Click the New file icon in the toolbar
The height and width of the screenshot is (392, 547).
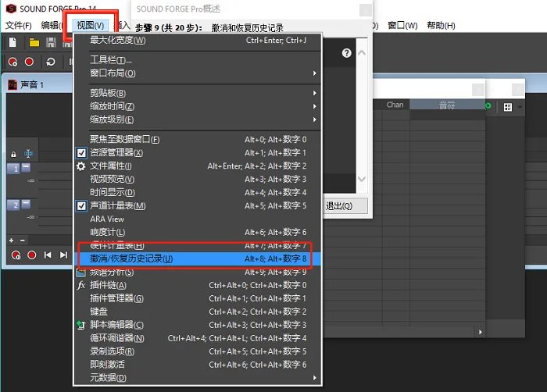tap(13, 42)
